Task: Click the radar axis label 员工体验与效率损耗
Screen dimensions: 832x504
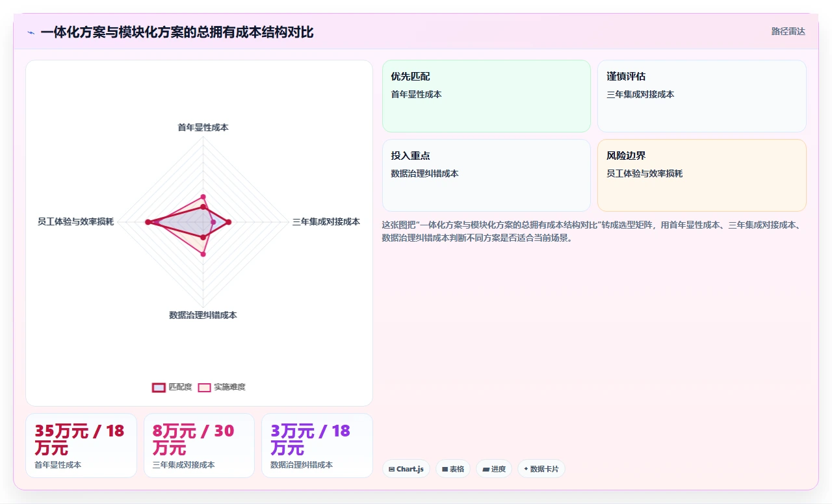Action: (x=75, y=222)
